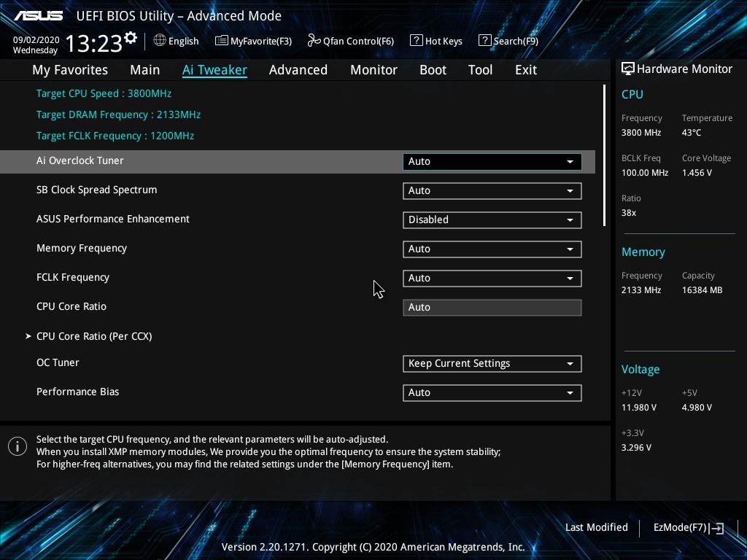The width and height of the screenshot is (747, 560).
Task: Select the Ai Tweaker tab
Action: point(214,70)
